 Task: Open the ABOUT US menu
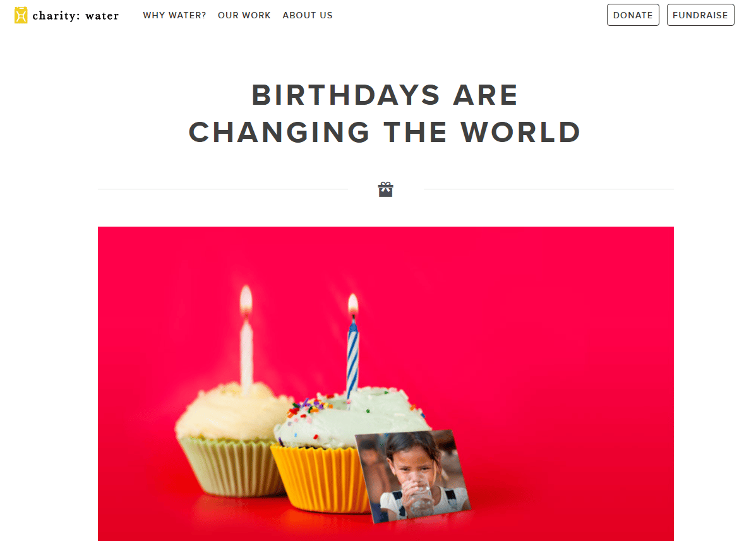point(308,15)
